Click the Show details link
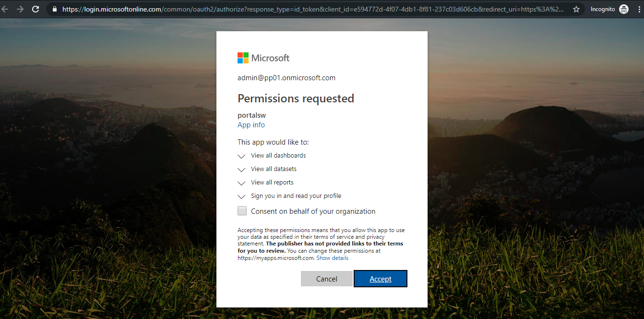Viewport: 644px width, 319px height. point(332,258)
